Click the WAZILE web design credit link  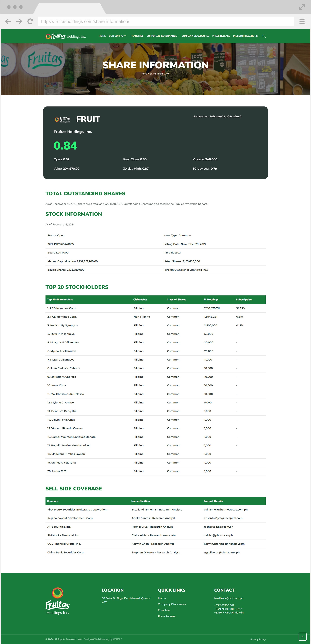117,639
